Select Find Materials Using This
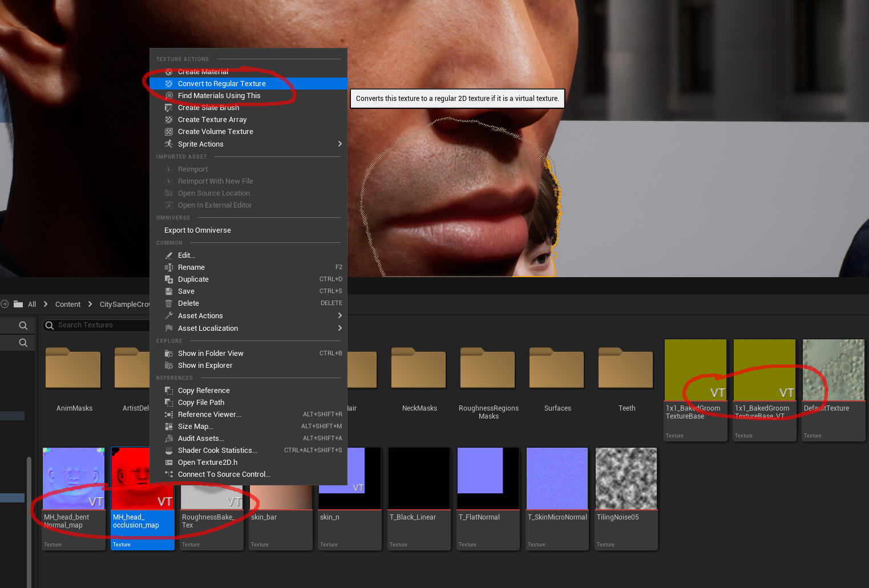 [248, 96]
